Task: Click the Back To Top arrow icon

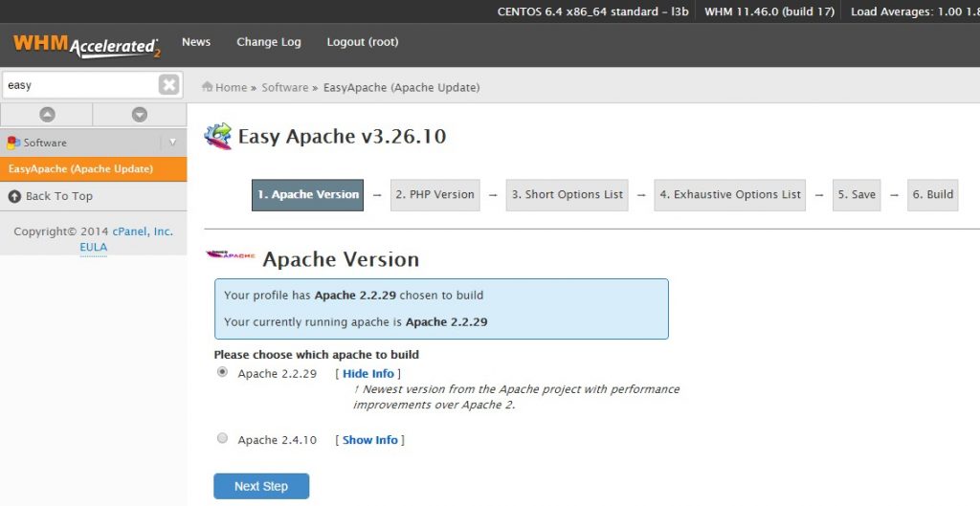Action: point(14,196)
